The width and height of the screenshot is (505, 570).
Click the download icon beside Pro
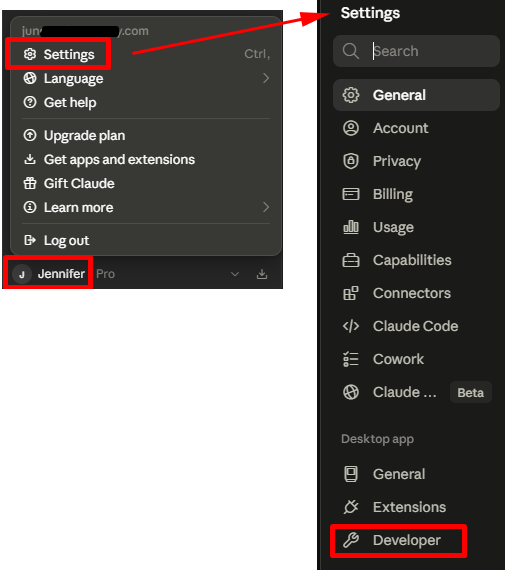(x=262, y=274)
